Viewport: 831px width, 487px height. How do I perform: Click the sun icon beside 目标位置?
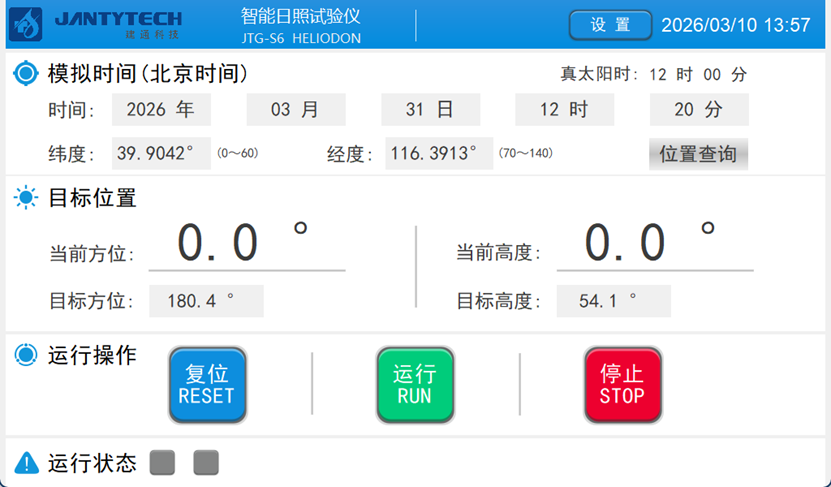point(25,198)
